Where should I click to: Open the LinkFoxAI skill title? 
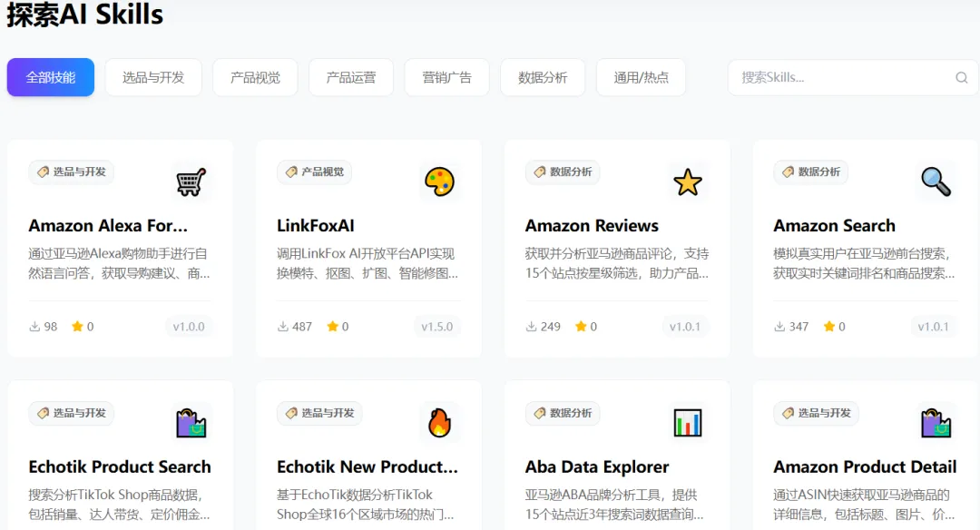(316, 226)
